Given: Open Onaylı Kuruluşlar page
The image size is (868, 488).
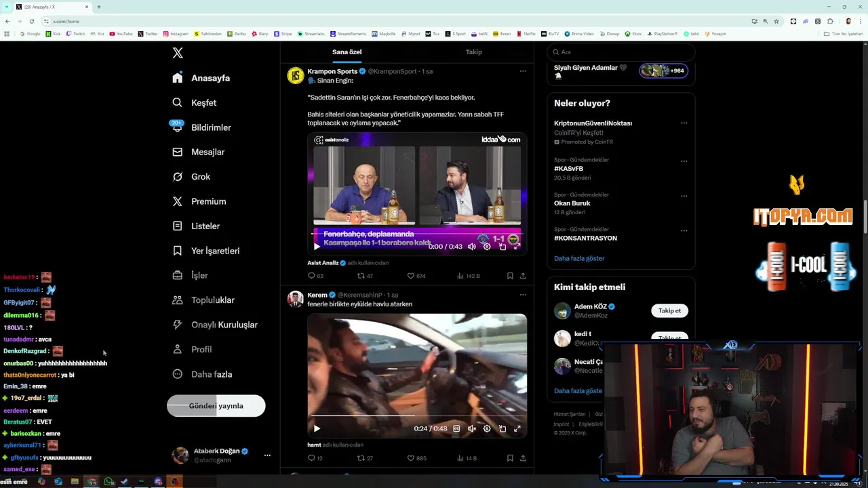Looking at the screenshot, I should (215, 325).
